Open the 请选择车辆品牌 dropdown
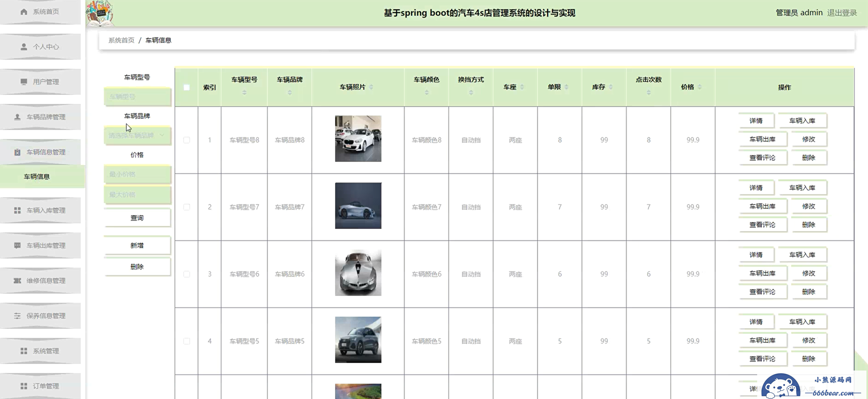Viewport: 868px width, 399px height. pos(137,135)
